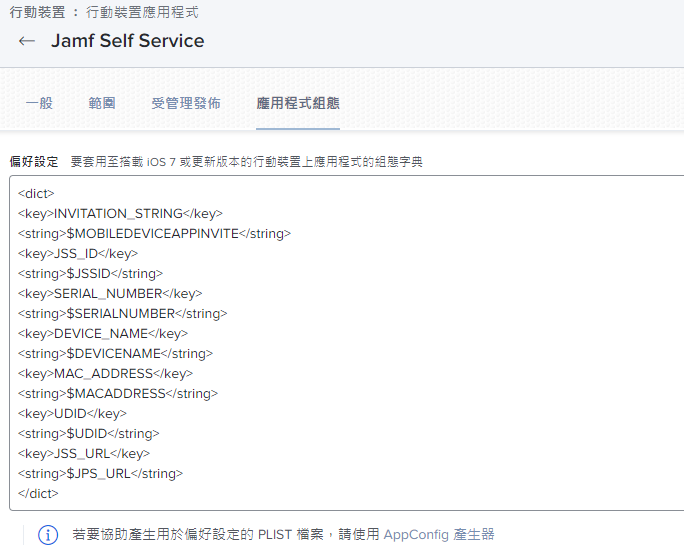Click the 行動裝置 breadcrumb
The image size is (684, 554).
click(38, 12)
